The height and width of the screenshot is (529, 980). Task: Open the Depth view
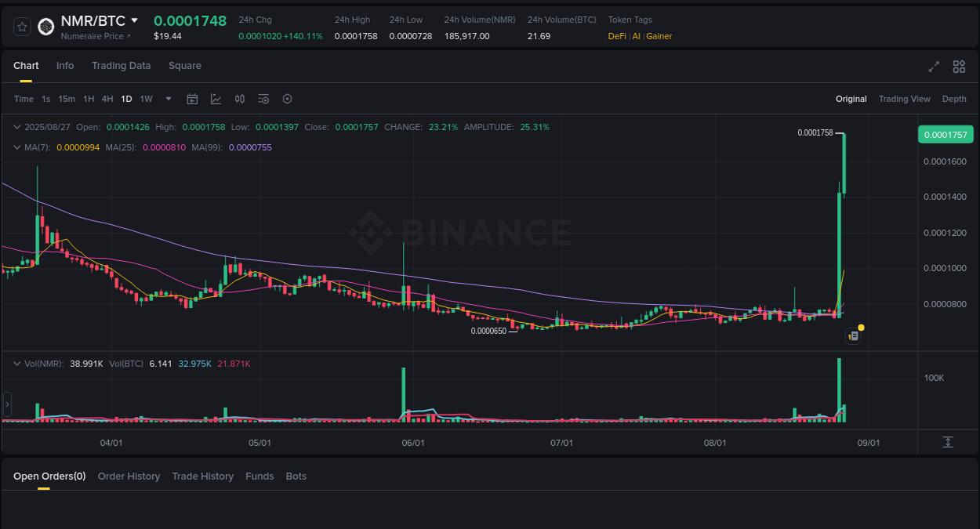pos(954,99)
